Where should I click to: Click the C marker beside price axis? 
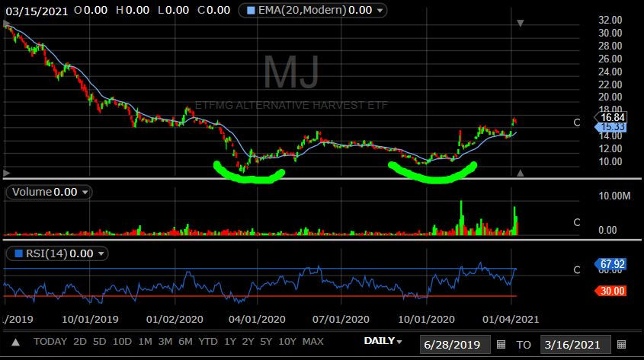pyautogui.click(x=577, y=123)
